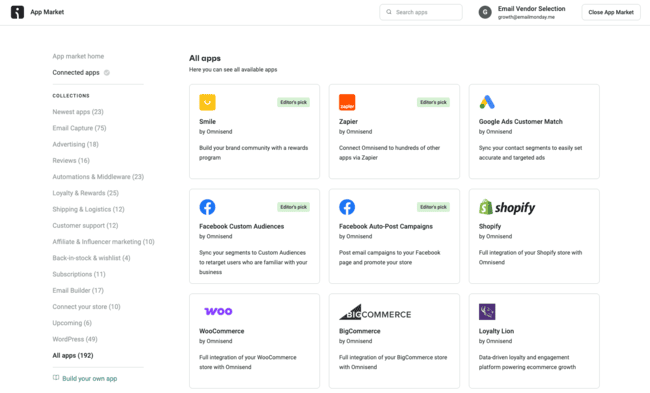Click the Woo logo
The image size is (650, 393).
point(218,311)
